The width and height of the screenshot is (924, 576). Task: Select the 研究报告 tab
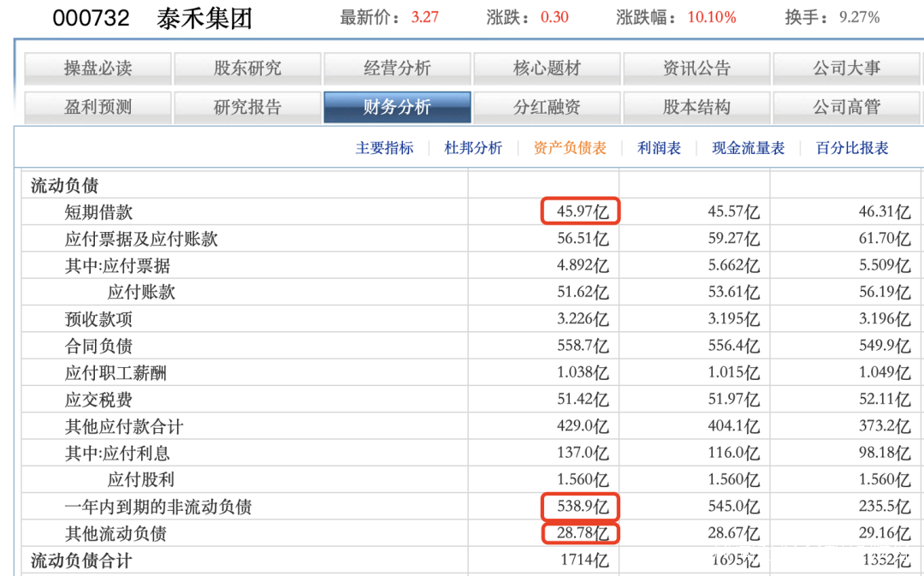pyautogui.click(x=247, y=107)
